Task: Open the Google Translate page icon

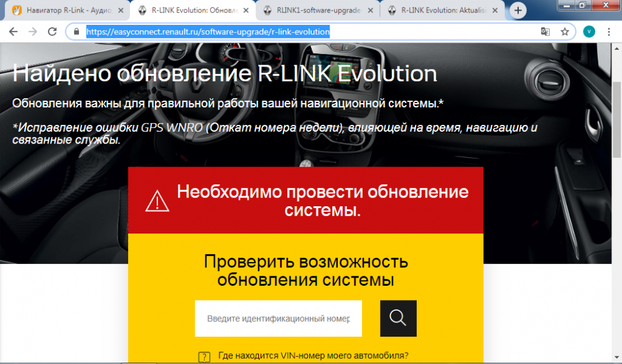Action: point(545,32)
